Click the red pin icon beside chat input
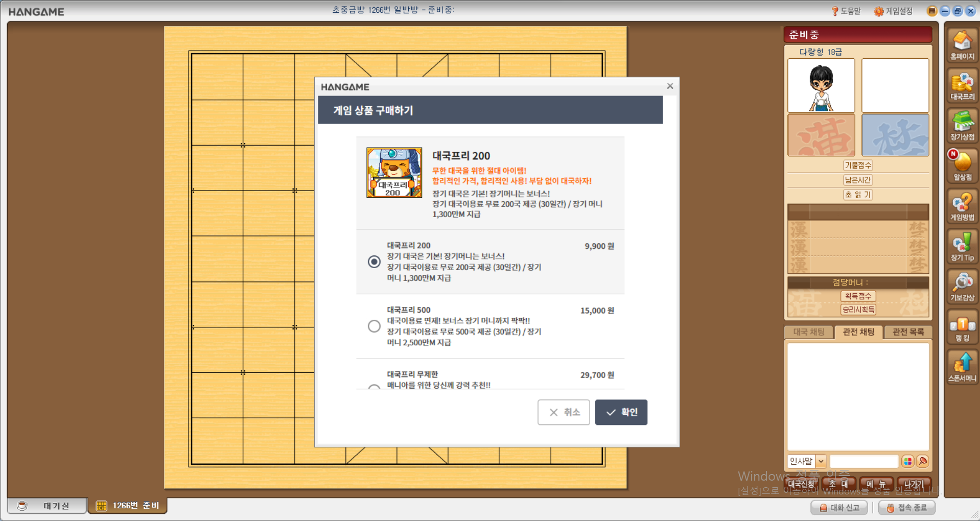Image resolution: width=980 pixels, height=521 pixels. (x=923, y=461)
